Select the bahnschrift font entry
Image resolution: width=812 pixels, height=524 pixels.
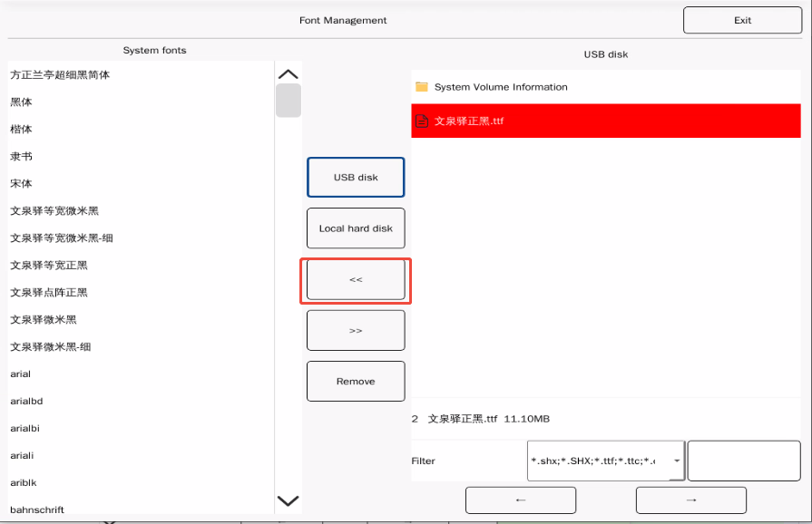click(37, 509)
